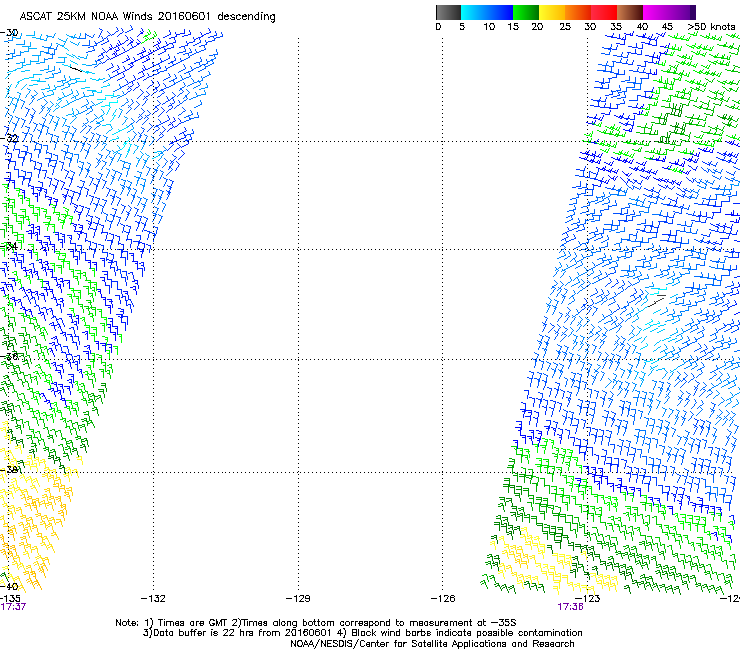Pick the cyan-to-blue 5-15 knots legend segment
This screenshot has height=650, width=740.
click(487, 12)
